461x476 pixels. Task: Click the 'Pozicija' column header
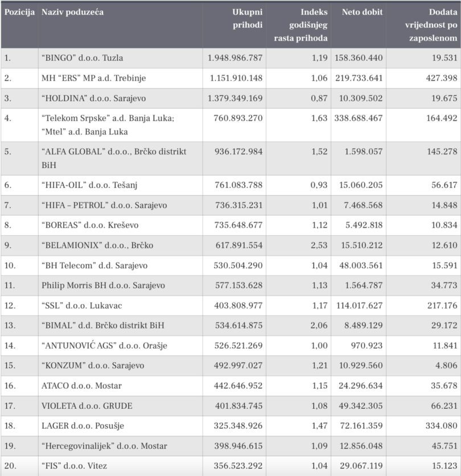[x=20, y=12]
